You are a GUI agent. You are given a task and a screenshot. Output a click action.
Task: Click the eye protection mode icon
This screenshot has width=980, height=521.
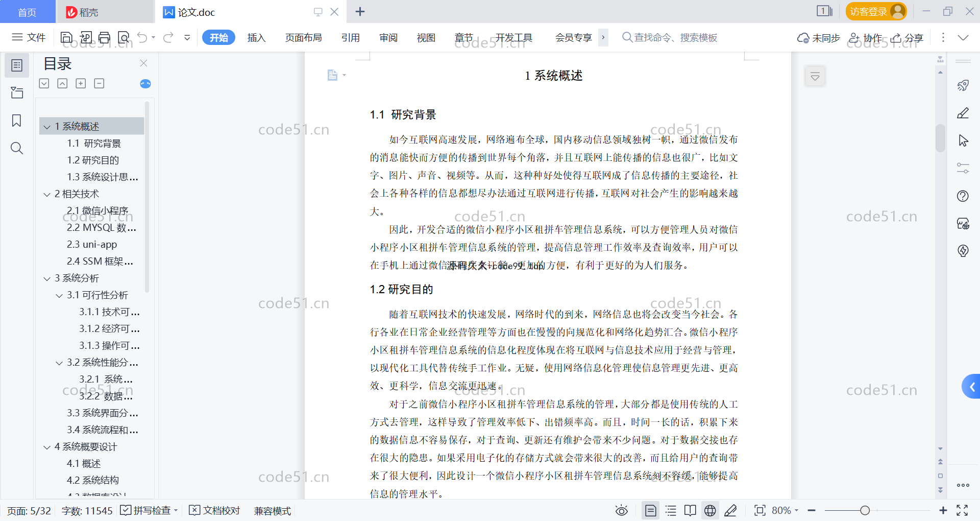[621, 510]
